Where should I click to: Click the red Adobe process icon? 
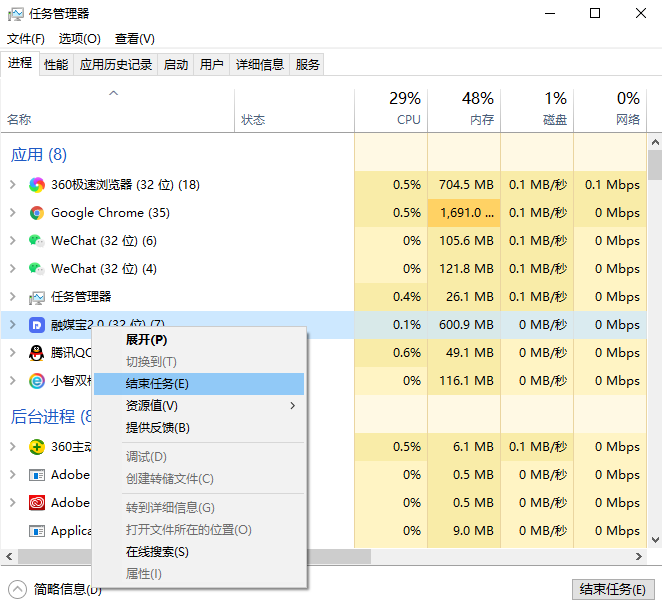click(x=37, y=503)
